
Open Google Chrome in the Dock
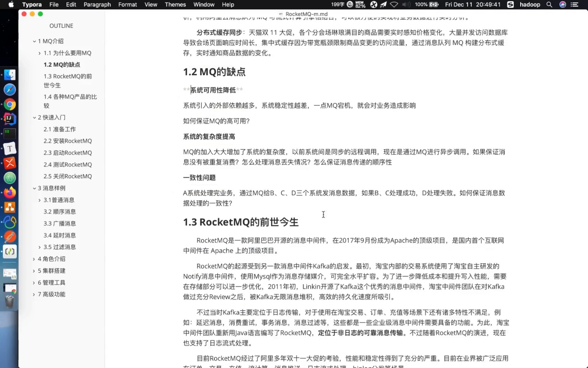click(x=10, y=105)
